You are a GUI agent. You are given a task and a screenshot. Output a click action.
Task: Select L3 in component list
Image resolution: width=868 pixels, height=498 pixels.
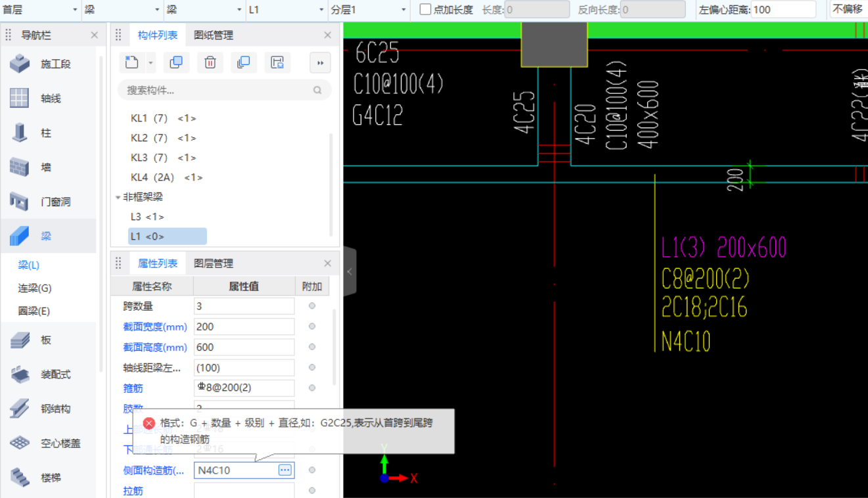coord(147,217)
